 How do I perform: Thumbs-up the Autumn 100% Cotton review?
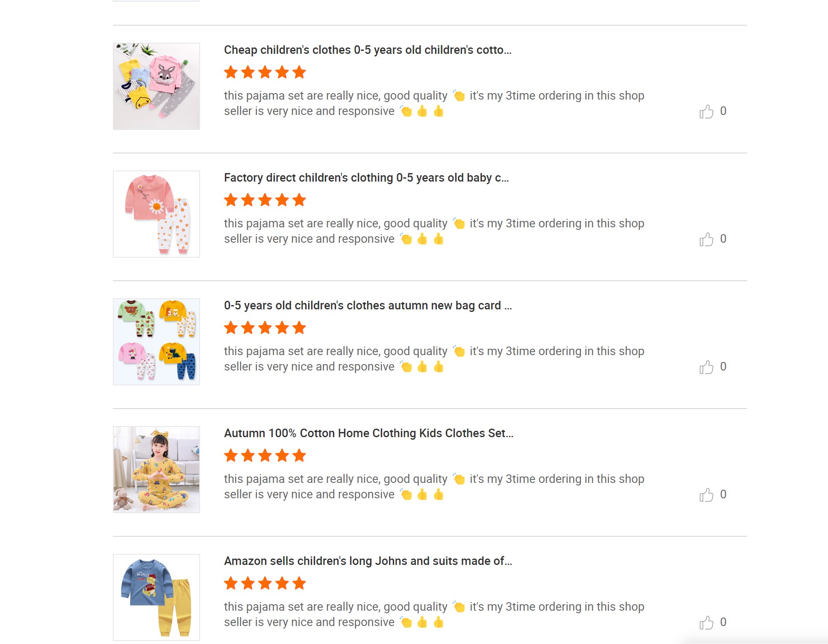click(706, 495)
